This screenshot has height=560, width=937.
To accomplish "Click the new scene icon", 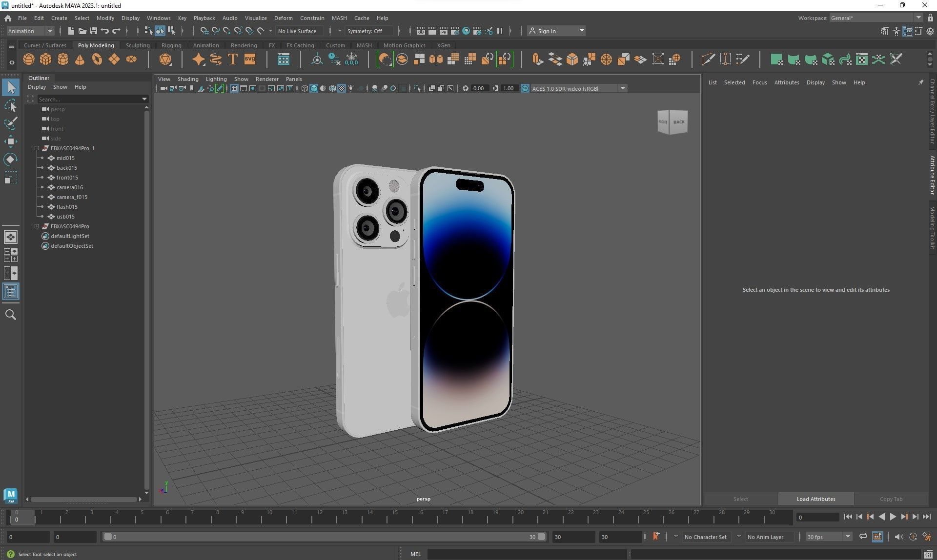I will pyautogui.click(x=71, y=31).
